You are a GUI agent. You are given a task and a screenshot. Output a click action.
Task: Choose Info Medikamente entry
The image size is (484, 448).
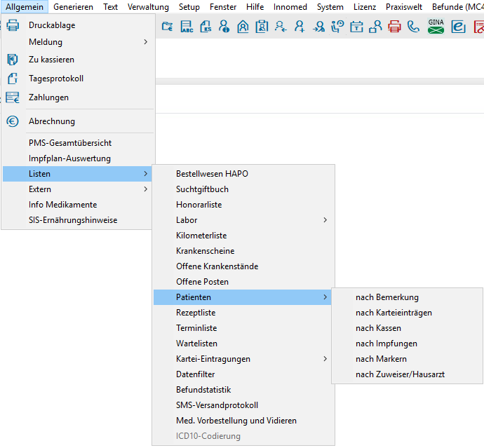[77, 205]
